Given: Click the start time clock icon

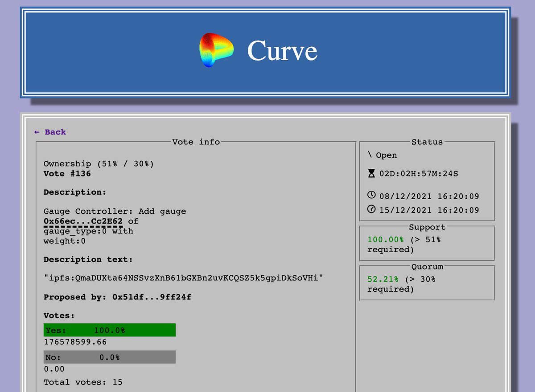Looking at the screenshot, I should click(371, 195).
